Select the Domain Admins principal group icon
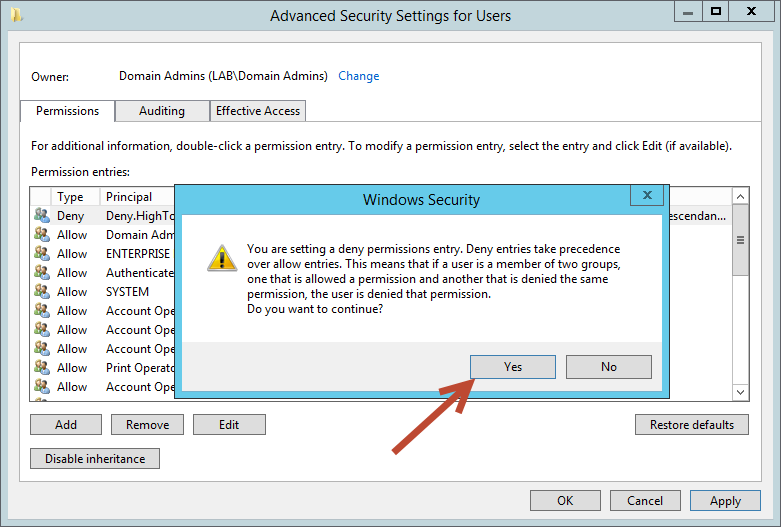This screenshot has height=527, width=781. tap(42, 235)
